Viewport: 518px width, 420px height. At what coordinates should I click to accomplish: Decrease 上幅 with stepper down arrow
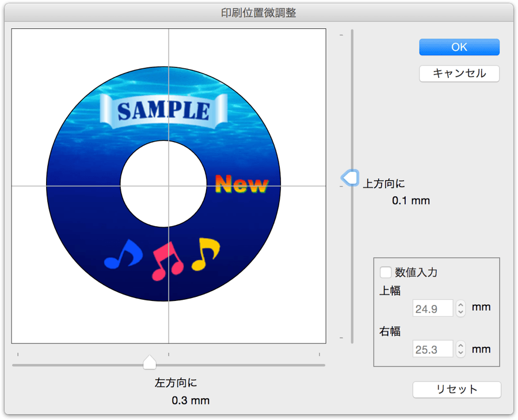point(461,312)
